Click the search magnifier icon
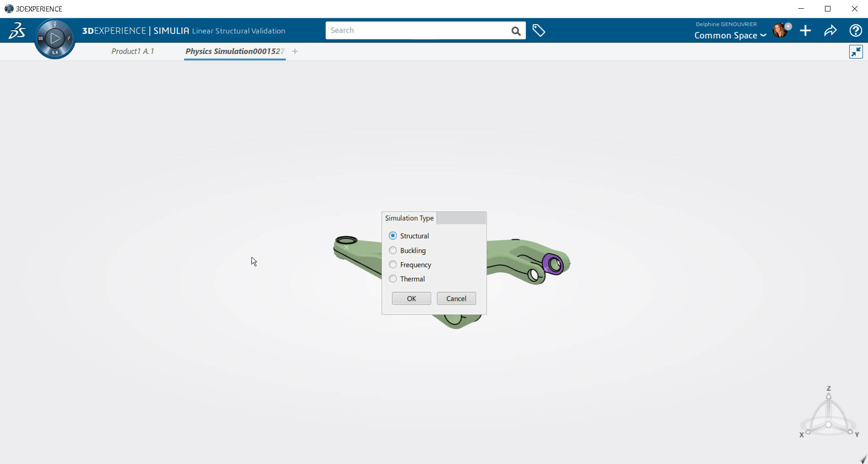 click(x=516, y=31)
